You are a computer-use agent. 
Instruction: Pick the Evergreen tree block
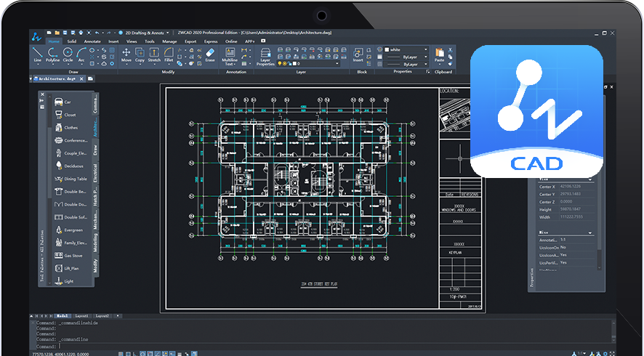68,230
